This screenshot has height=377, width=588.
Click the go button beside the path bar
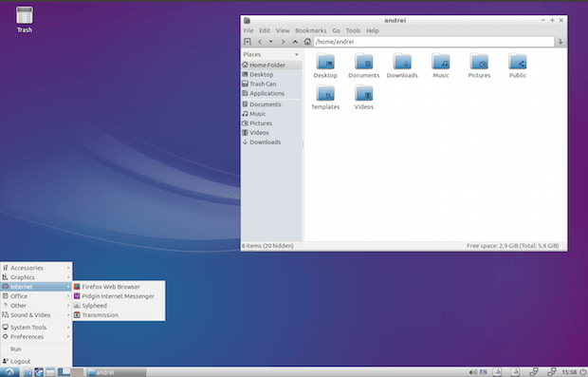[560, 42]
